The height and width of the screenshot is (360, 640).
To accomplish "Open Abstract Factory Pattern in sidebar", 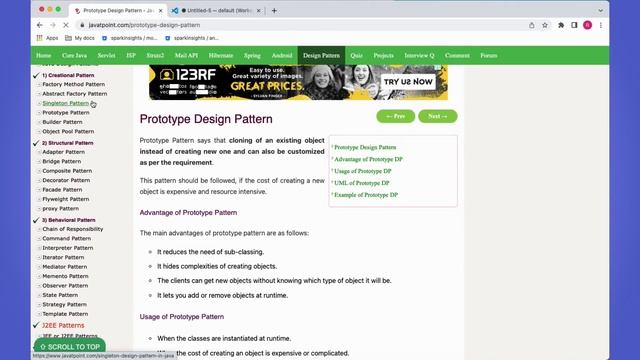I will click(x=75, y=94).
